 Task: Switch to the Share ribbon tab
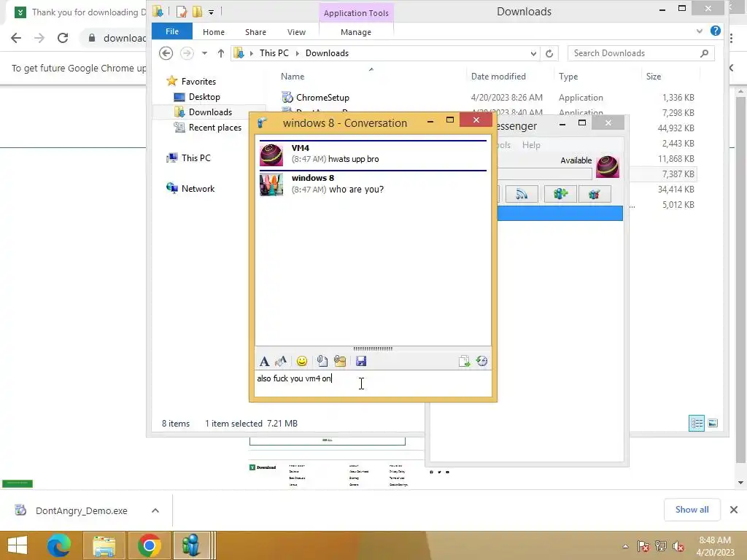pyautogui.click(x=255, y=32)
